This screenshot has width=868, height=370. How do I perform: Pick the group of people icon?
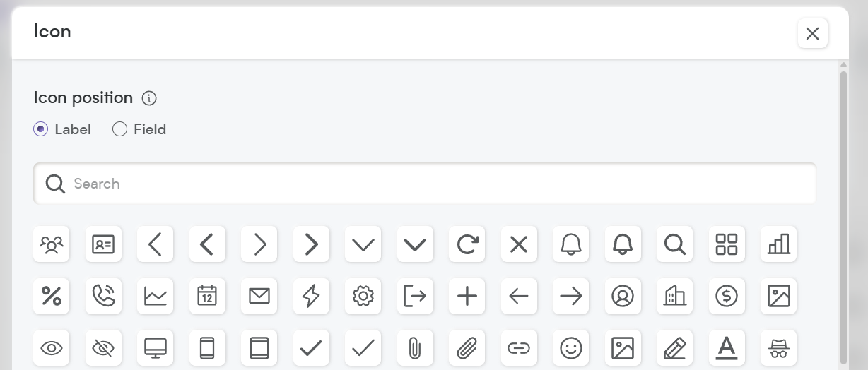pyautogui.click(x=52, y=244)
